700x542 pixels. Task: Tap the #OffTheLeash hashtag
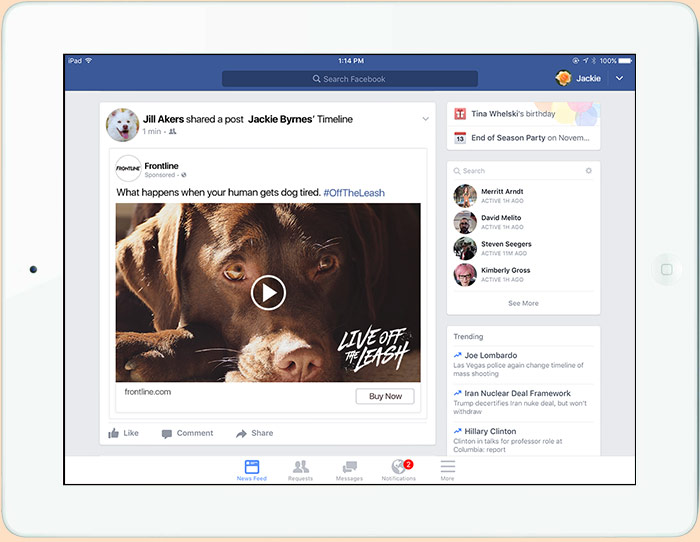[353, 192]
